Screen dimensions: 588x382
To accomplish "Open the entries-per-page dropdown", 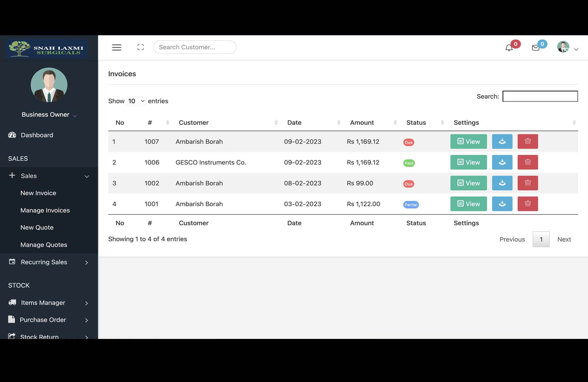I will [x=136, y=101].
